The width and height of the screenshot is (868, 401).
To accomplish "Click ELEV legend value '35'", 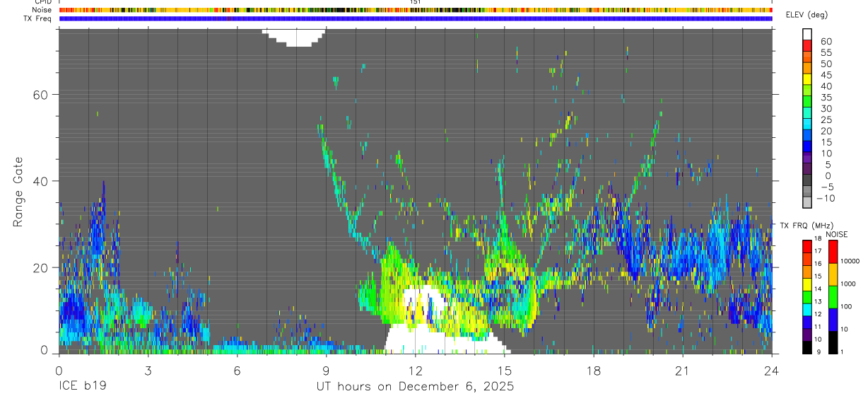I will pyautogui.click(x=825, y=98).
